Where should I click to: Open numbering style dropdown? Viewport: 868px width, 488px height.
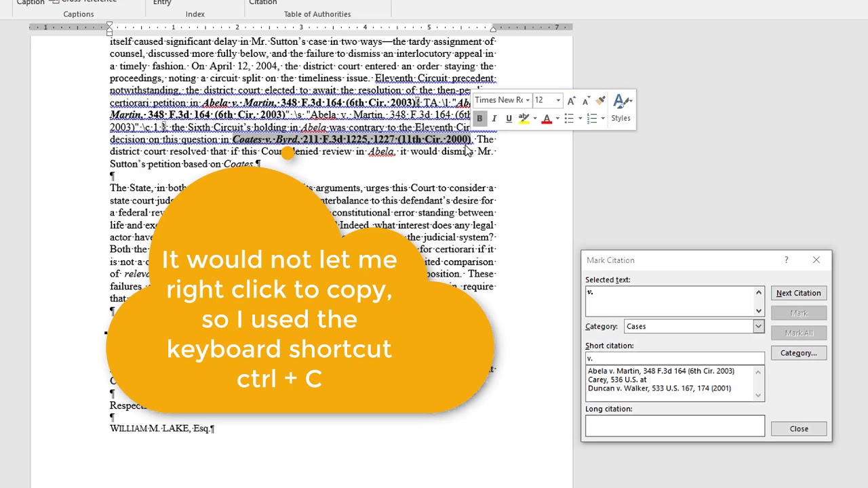pos(602,119)
